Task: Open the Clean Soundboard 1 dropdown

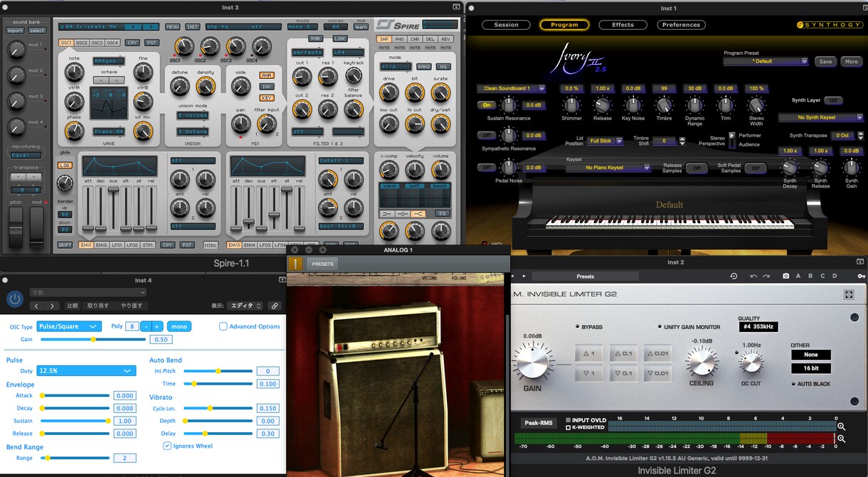Action: 512,88
